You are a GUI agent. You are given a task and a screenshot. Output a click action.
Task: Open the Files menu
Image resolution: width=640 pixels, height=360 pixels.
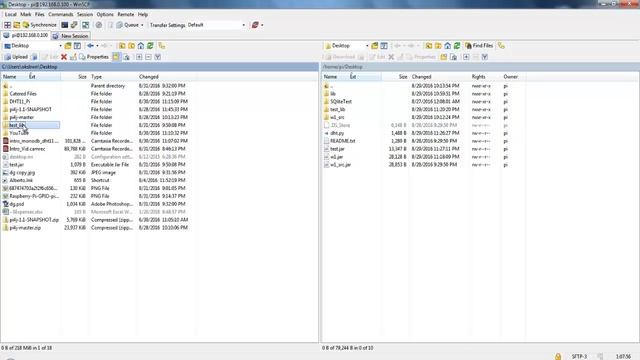click(x=40, y=14)
